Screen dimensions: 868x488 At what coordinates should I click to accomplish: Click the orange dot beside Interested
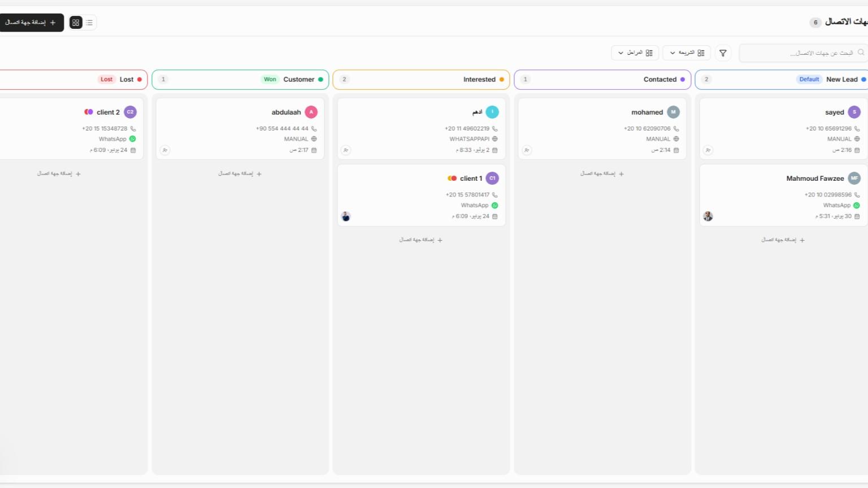[501, 80]
